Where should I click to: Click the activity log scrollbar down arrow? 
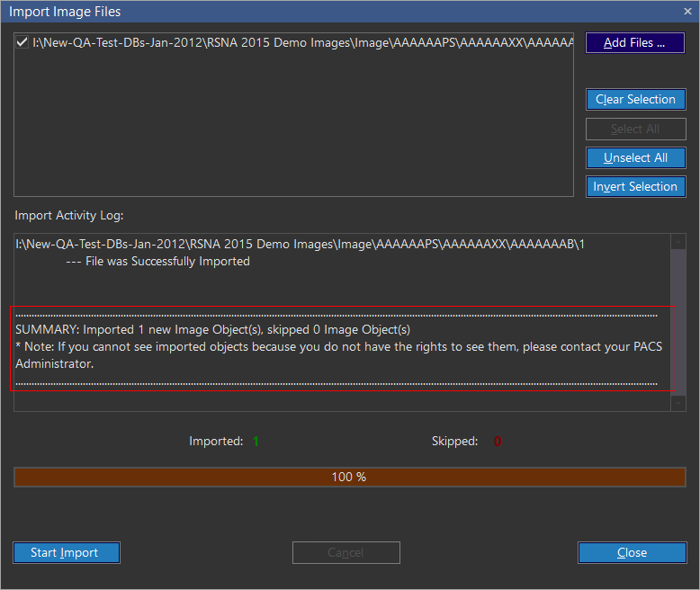click(679, 404)
